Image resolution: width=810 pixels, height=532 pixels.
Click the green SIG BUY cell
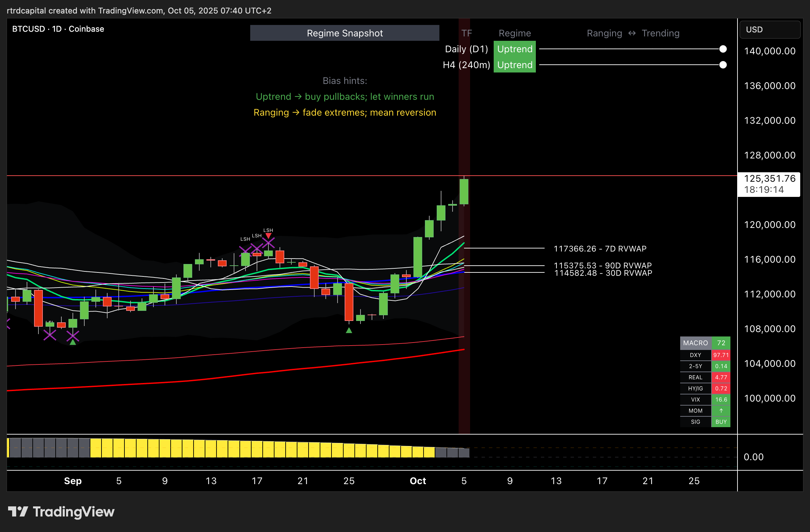click(721, 422)
